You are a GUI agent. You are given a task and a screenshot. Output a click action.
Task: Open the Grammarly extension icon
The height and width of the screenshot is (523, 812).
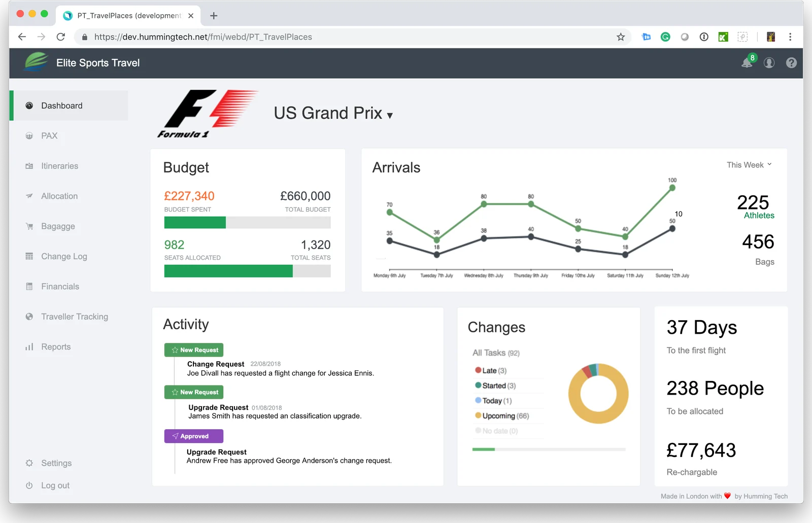coord(665,37)
